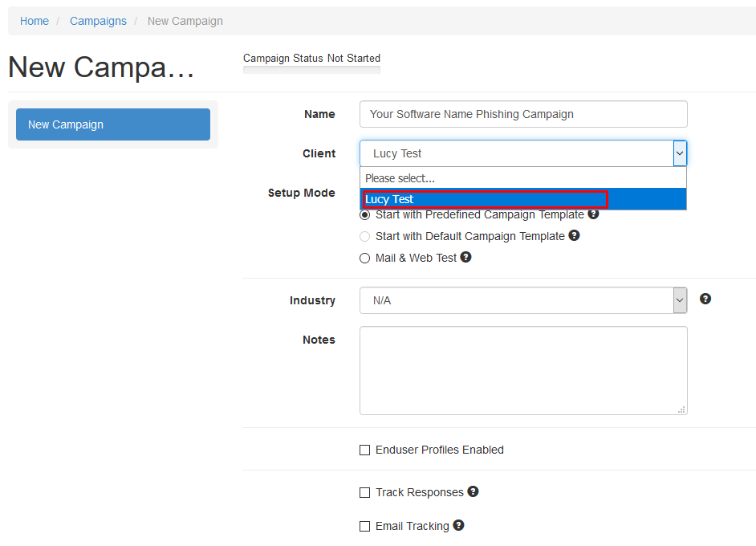Enable Enduser Profiles Enabled checkbox
Screen dimensions: 756x546
click(x=365, y=450)
